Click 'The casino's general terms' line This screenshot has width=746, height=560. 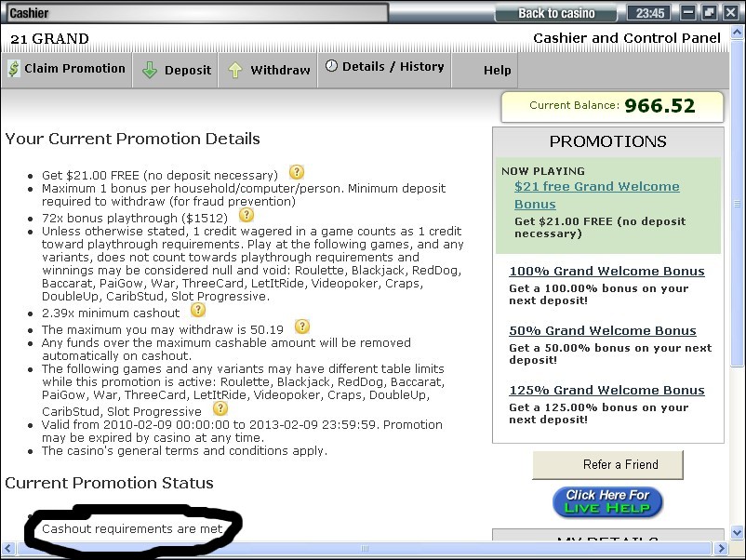(x=184, y=450)
